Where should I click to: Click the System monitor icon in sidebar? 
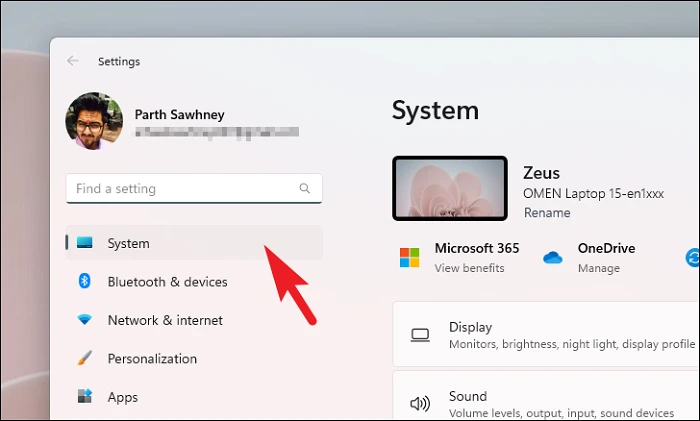click(x=84, y=242)
